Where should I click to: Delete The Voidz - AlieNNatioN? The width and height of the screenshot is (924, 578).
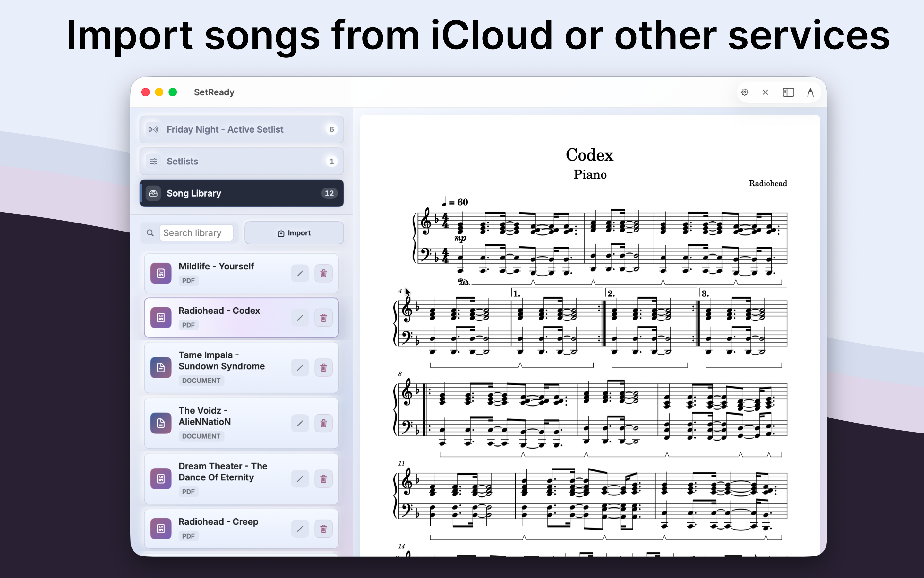[323, 423]
